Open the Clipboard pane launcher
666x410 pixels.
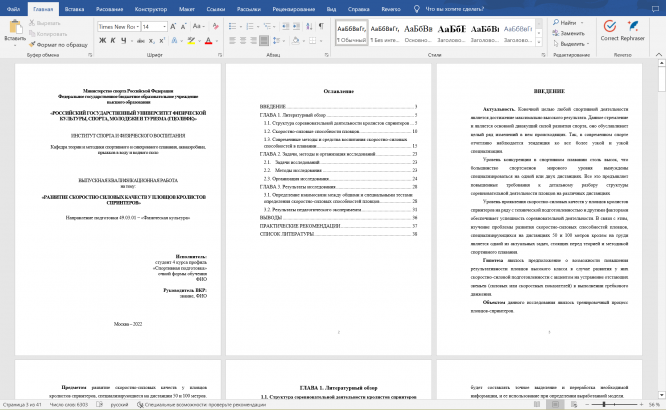tap(90, 55)
